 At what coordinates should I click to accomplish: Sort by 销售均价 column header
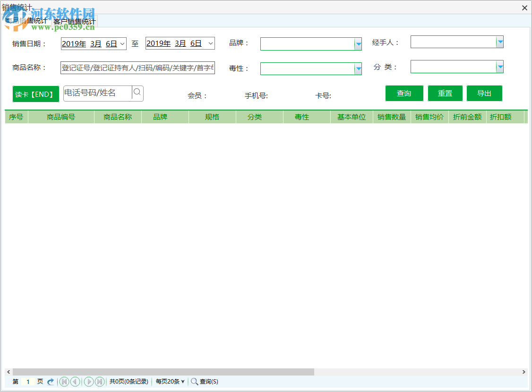[429, 117]
